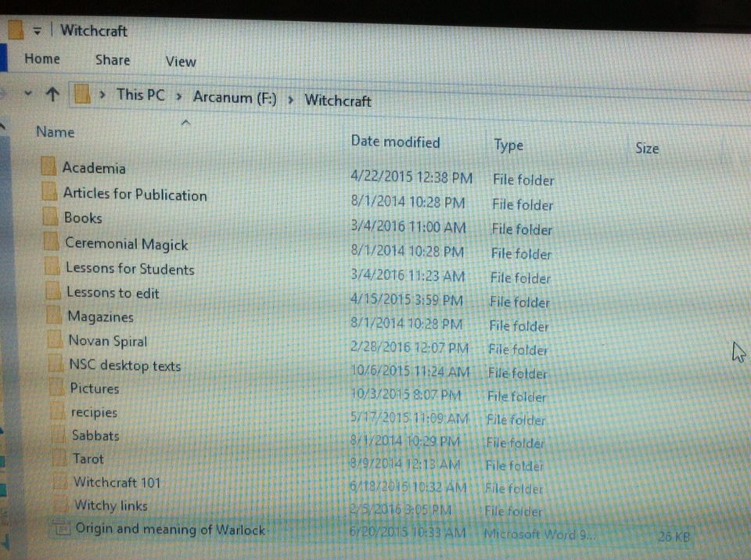This screenshot has width=751, height=560.
Task: Expand the Arcanum (F:) breadcrumb chevron
Action: tap(290, 99)
